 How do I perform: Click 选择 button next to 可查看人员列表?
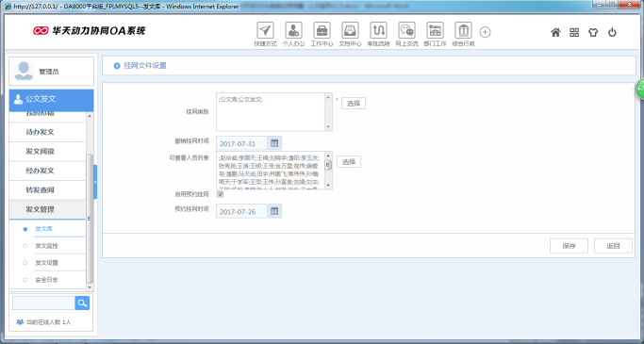click(349, 162)
